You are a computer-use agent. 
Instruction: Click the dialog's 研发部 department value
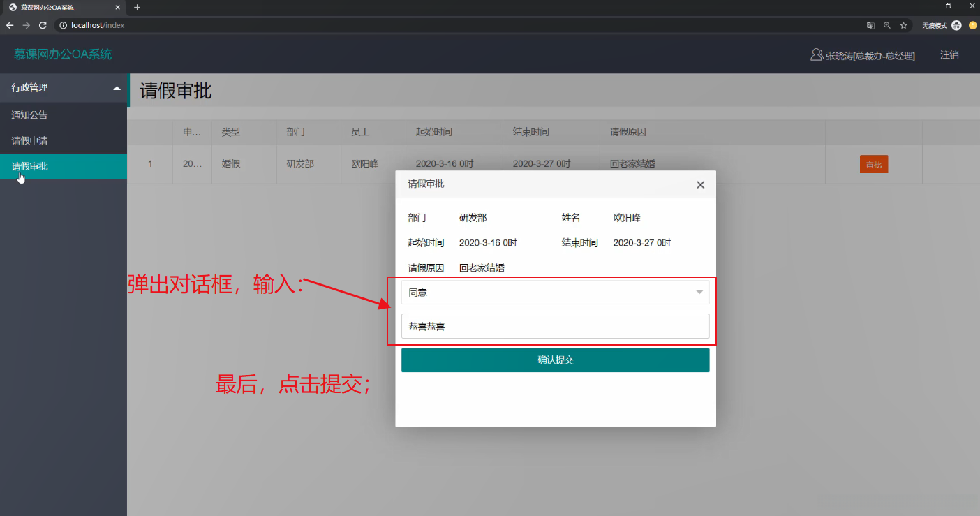click(x=473, y=218)
